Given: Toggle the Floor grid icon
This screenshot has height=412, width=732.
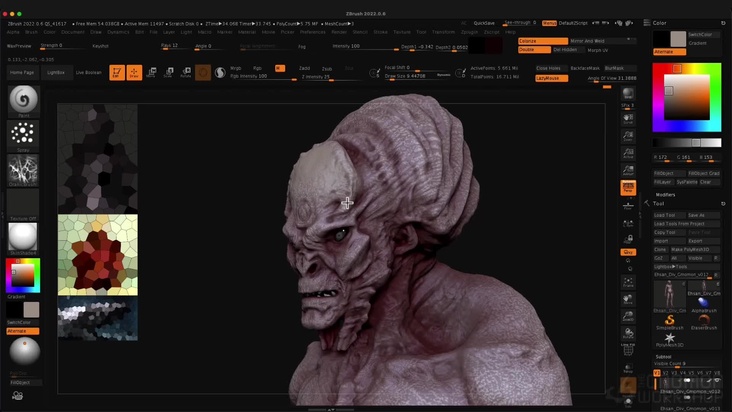Looking at the screenshot, I should pyautogui.click(x=628, y=205).
